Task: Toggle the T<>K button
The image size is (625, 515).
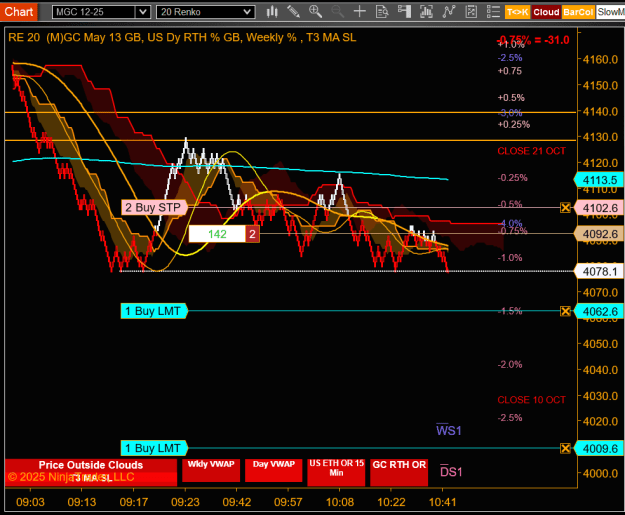Action: pos(517,12)
